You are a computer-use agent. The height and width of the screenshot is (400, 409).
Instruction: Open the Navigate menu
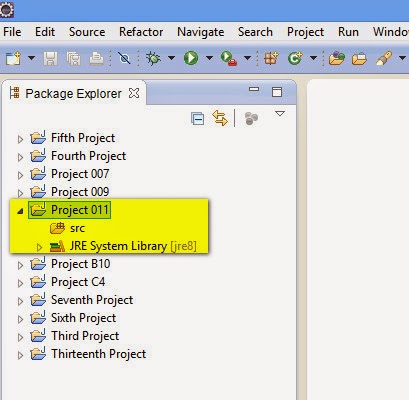click(x=201, y=32)
